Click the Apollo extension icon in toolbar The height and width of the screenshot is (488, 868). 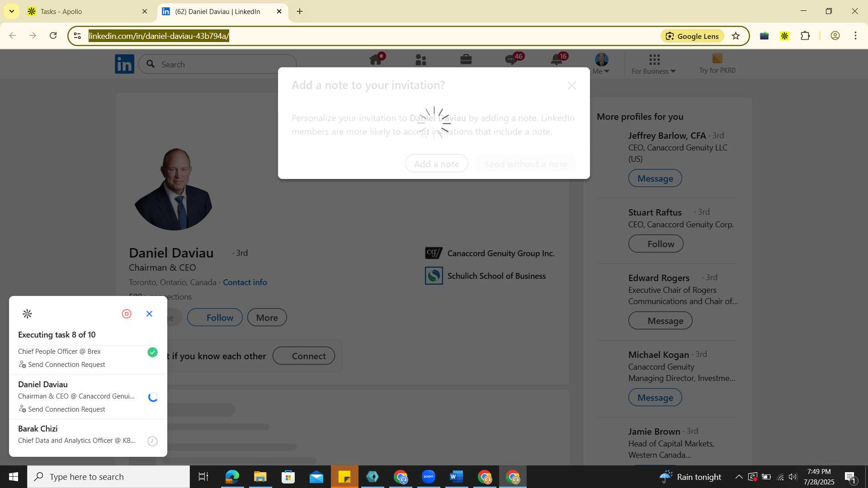coord(785,36)
